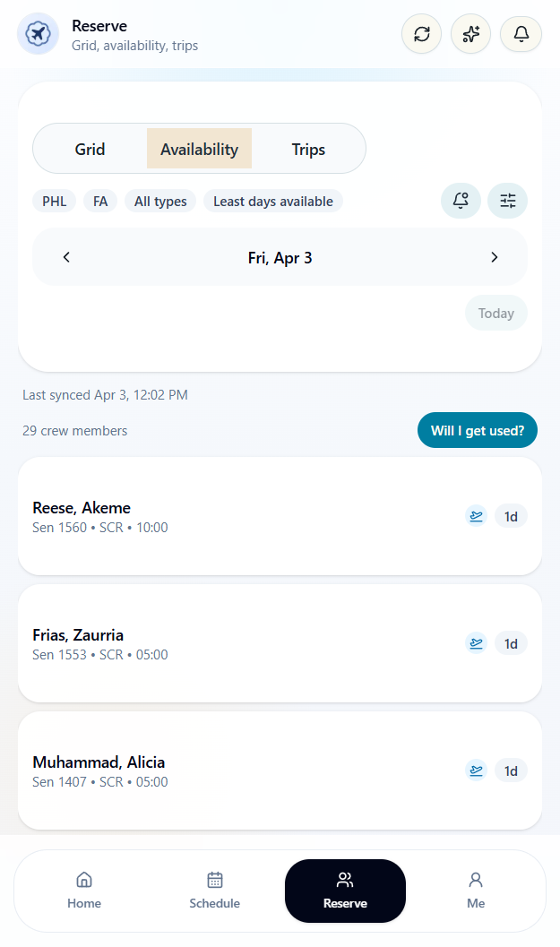Viewport: 560px width, 947px height.
Task: Select the PHL base filter chip
Action: tap(55, 202)
